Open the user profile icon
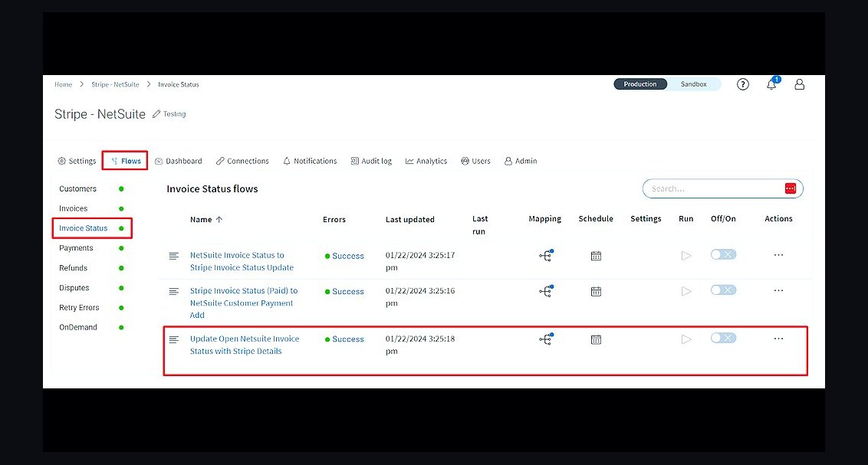 (799, 84)
